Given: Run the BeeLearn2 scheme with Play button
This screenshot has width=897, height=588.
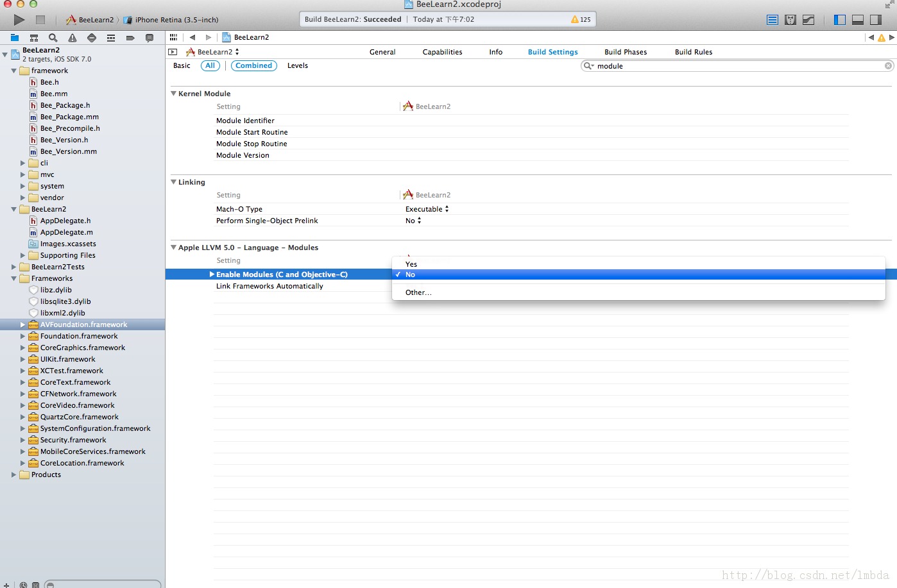Looking at the screenshot, I should [19, 20].
